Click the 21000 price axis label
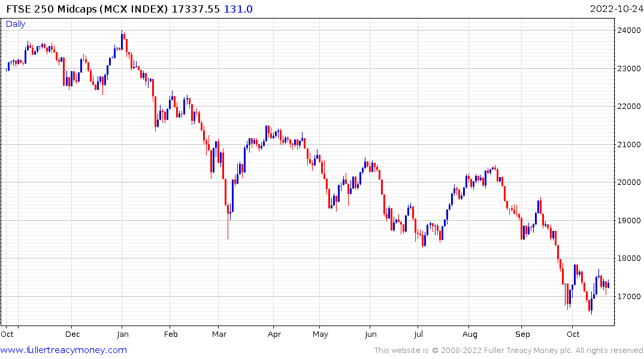 [x=627, y=145]
